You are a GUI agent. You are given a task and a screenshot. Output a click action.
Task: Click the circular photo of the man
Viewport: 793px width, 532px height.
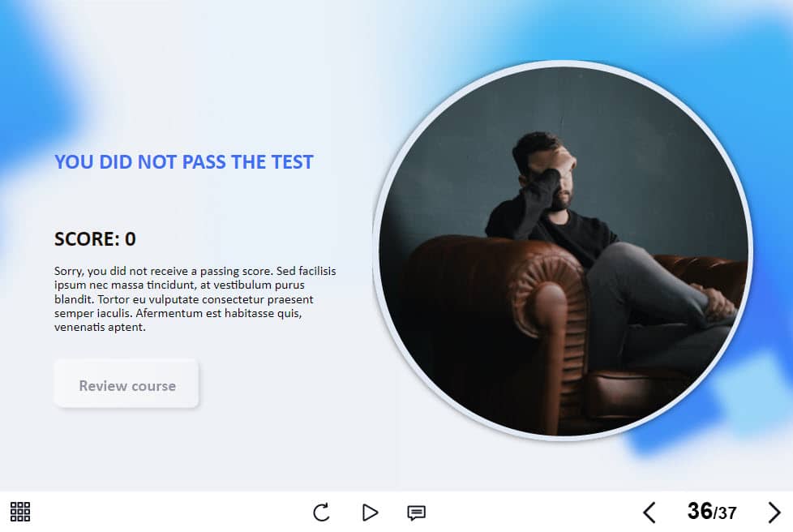[563, 251]
